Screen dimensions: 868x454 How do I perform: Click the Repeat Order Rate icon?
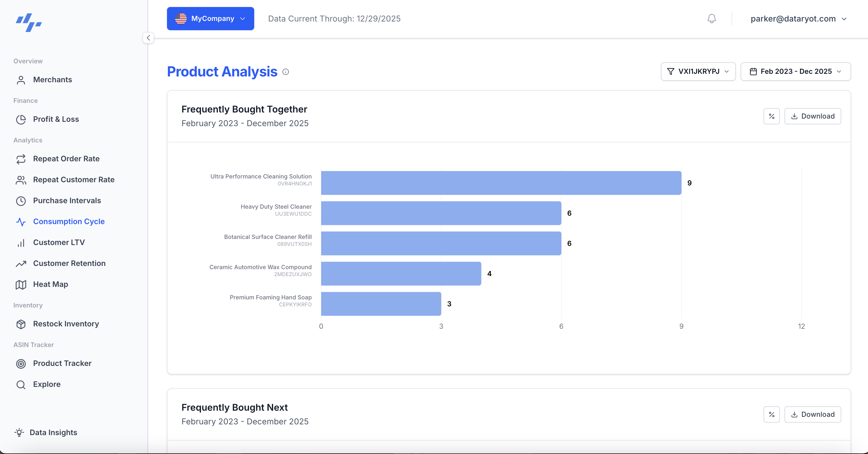pyautogui.click(x=21, y=159)
